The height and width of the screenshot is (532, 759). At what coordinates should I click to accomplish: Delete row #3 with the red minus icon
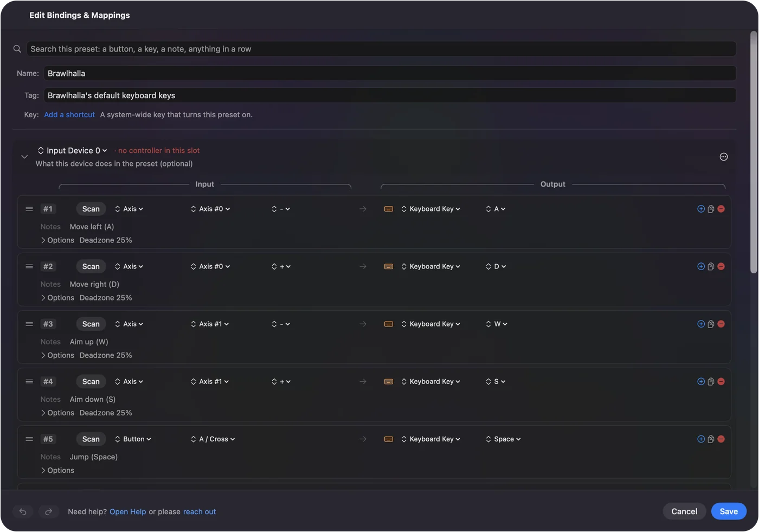click(x=721, y=324)
